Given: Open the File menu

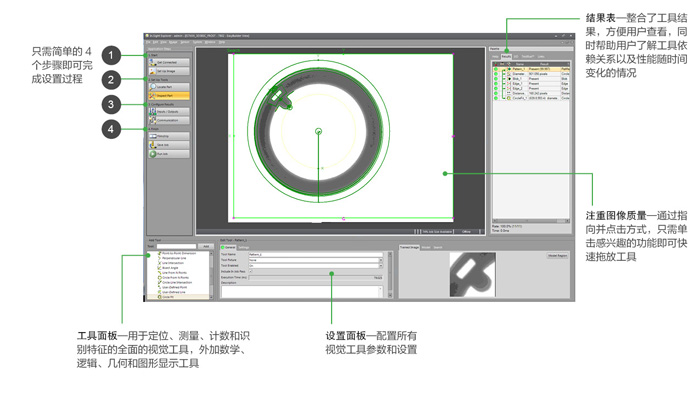Looking at the screenshot, I should 148,42.
